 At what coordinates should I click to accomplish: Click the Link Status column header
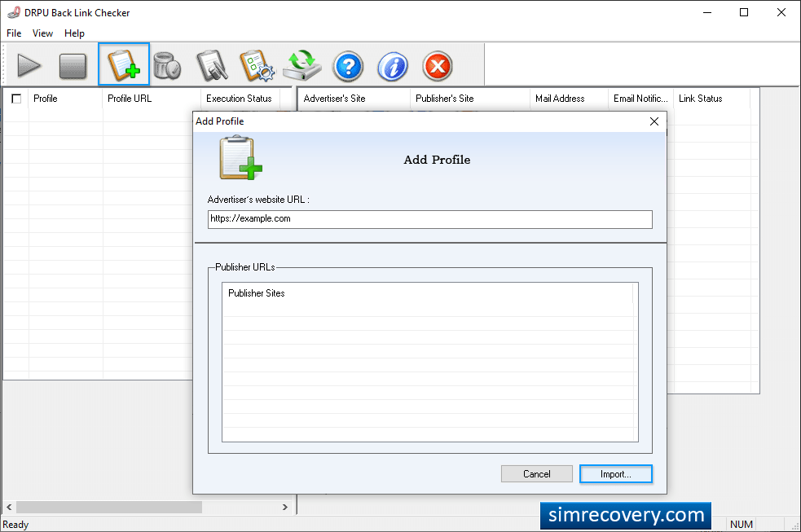711,99
